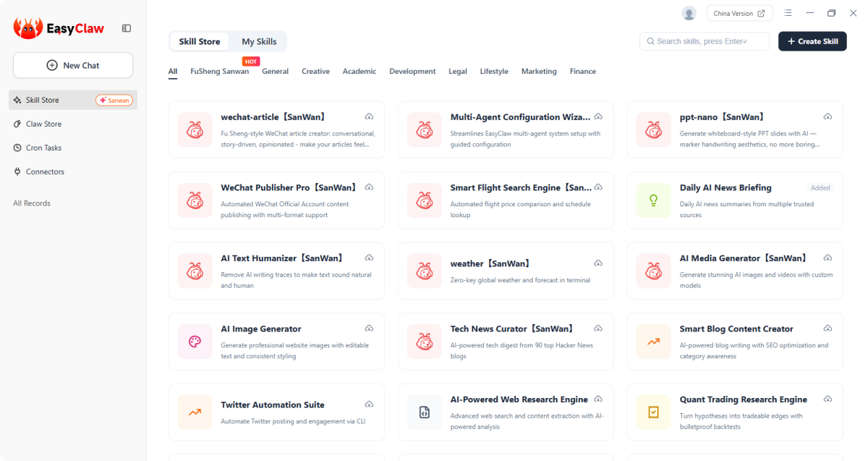Open Connectors from the sidebar
The width and height of the screenshot is (868, 461).
pos(45,172)
